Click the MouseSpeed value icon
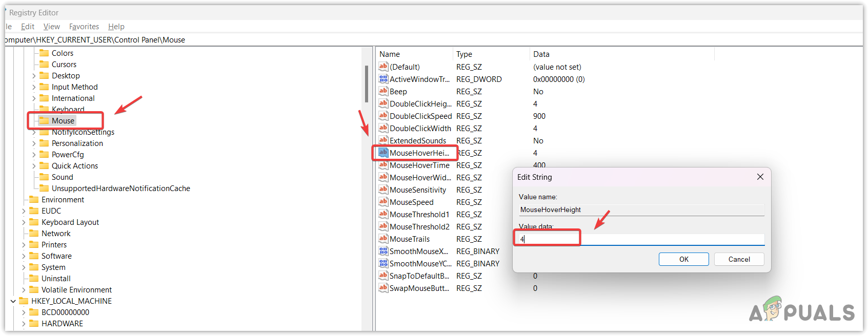The height and width of the screenshot is (336, 868). pyautogui.click(x=383, y=202)
